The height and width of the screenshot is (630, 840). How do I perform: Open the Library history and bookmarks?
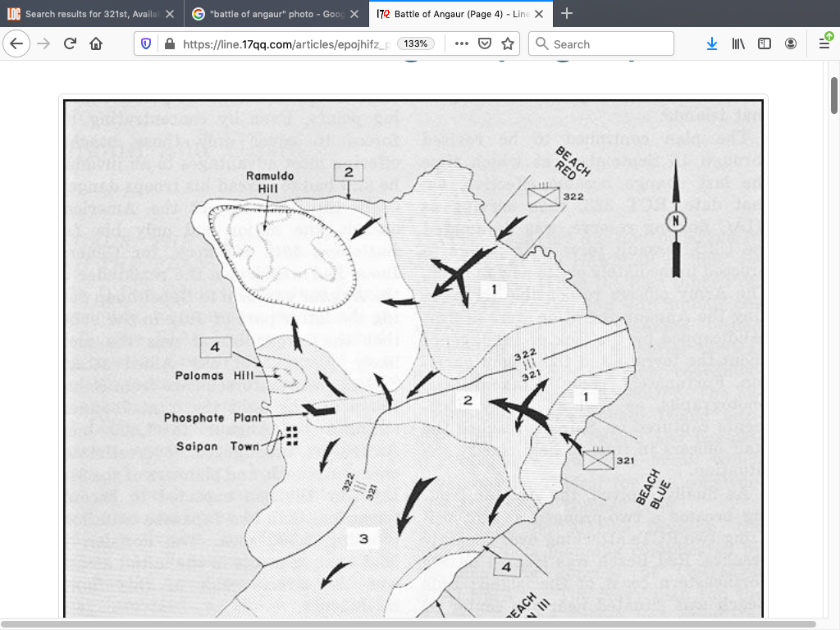(738, 44)
